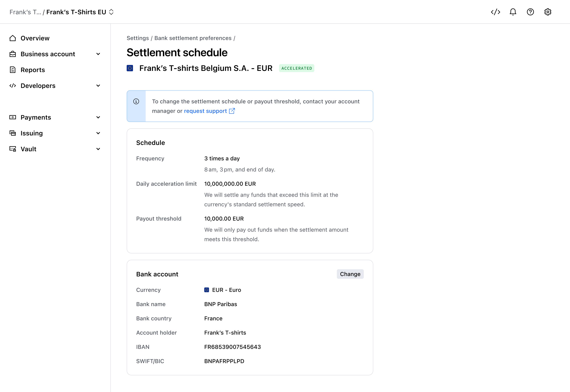Expand the Business account menu chevron

tap(98, 54)
